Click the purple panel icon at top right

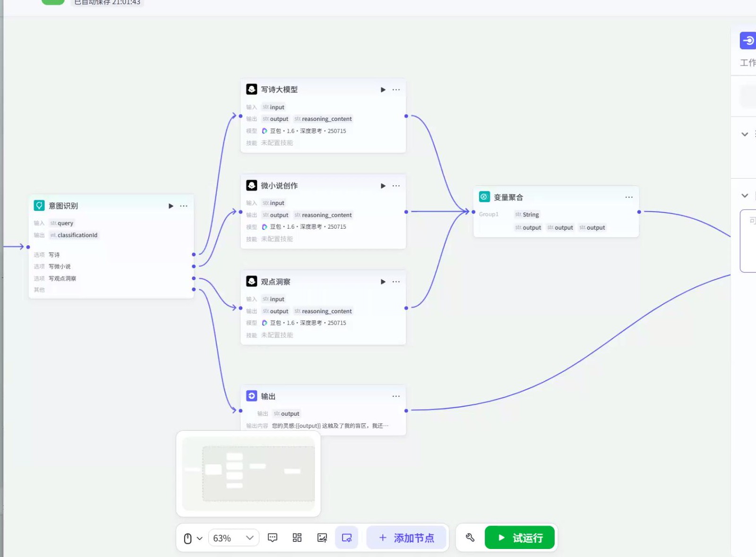click(747, 41)
